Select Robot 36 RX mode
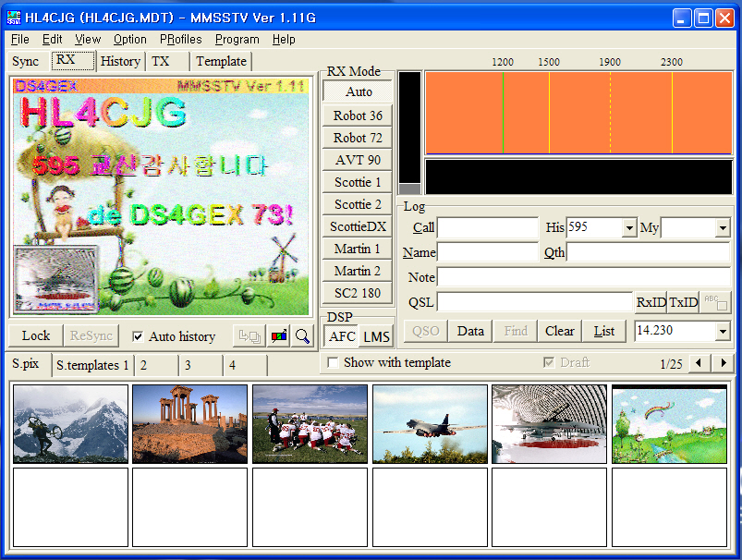Viewport: 742px width, 560px height. click(358, 116)
